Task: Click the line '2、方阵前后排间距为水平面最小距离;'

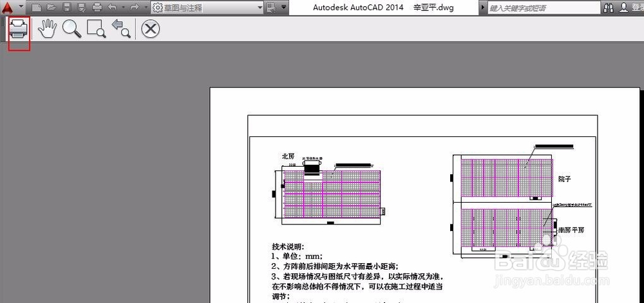Action: [x=335, y=266]
